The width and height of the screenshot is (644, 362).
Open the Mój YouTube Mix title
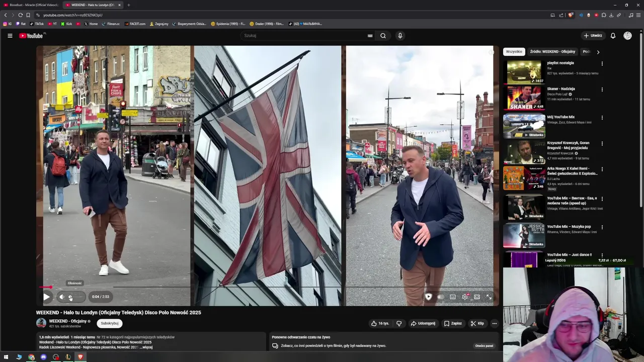coord(560,117)
